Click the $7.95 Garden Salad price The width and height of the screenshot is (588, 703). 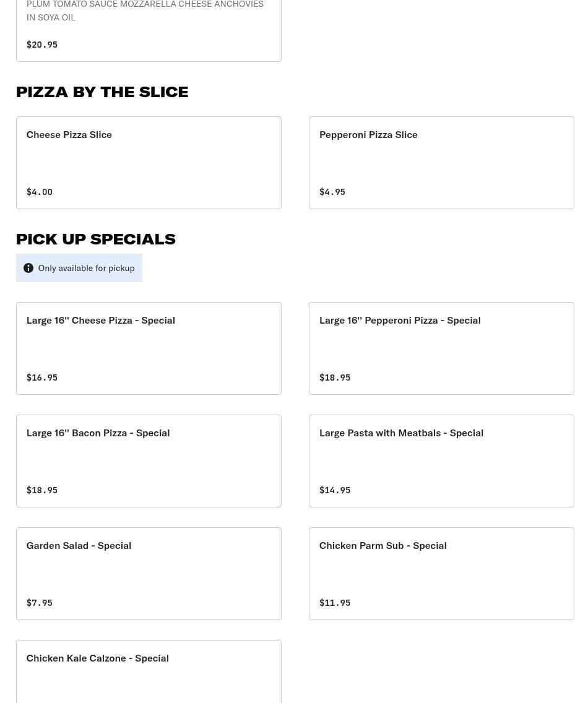coord(40,603)
